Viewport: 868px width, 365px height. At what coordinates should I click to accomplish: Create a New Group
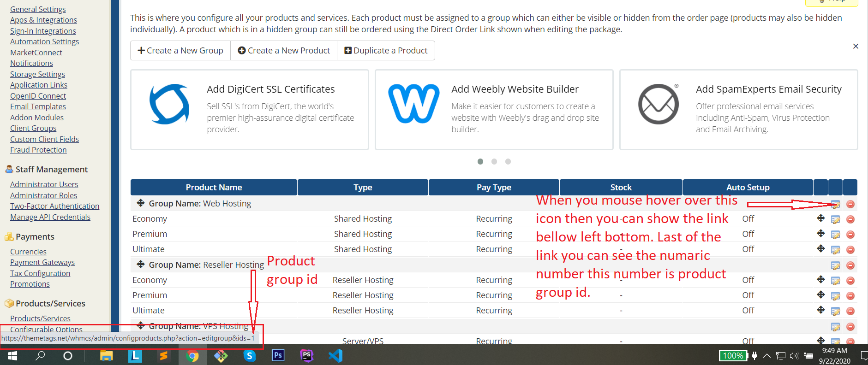pos(180,51)
